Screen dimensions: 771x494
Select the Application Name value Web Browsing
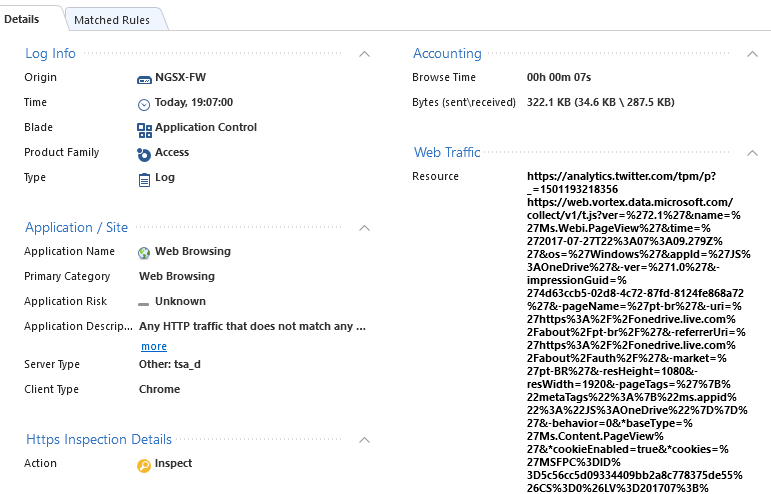pos(193,251)
